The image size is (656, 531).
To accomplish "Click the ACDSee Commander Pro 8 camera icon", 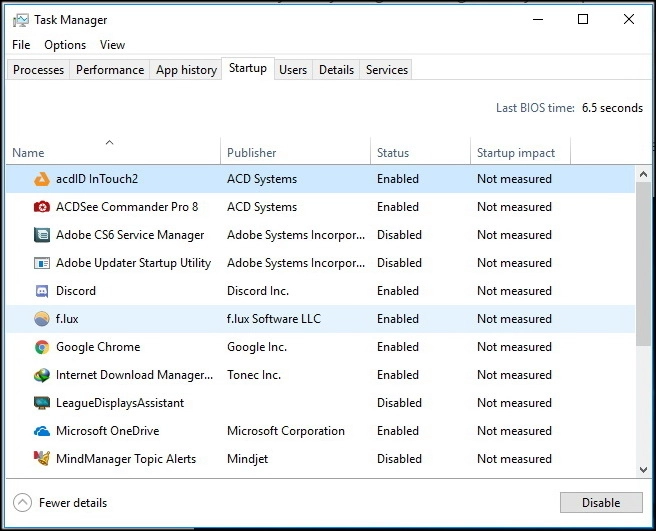I will click(x=42, y=207).
